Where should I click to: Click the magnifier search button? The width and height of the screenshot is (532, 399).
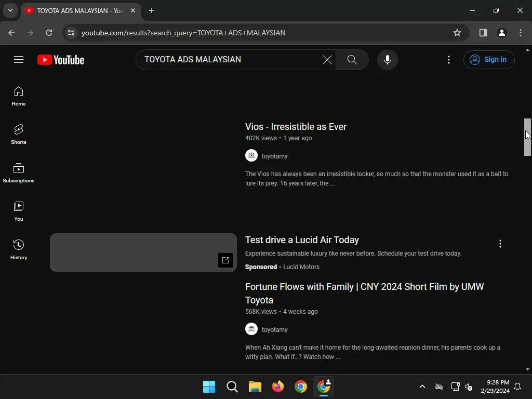pos(352,60)
